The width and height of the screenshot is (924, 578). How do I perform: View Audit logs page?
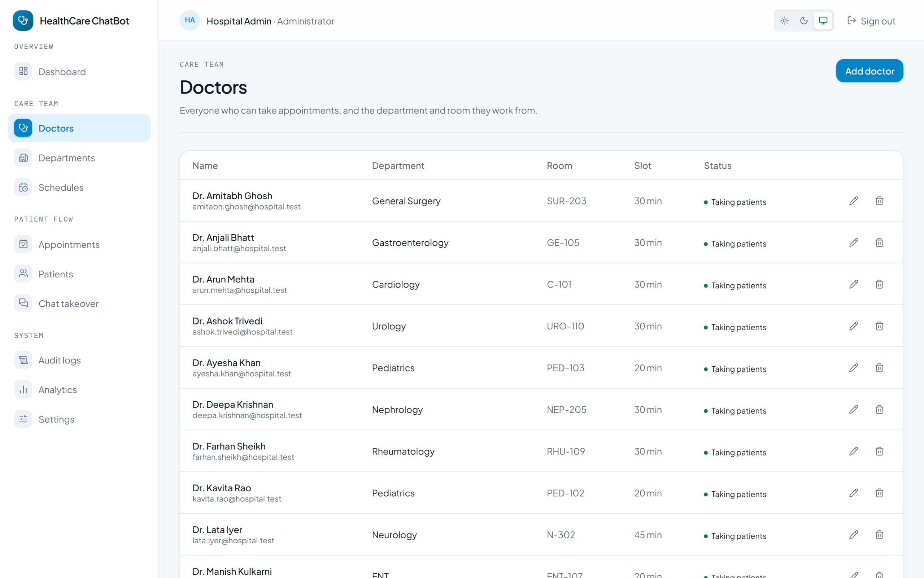[79, 360]
